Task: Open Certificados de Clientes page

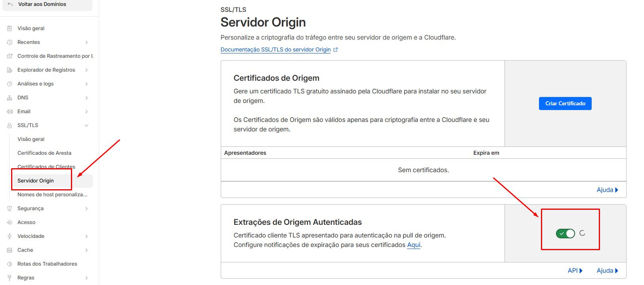Action: click(46, 167)
